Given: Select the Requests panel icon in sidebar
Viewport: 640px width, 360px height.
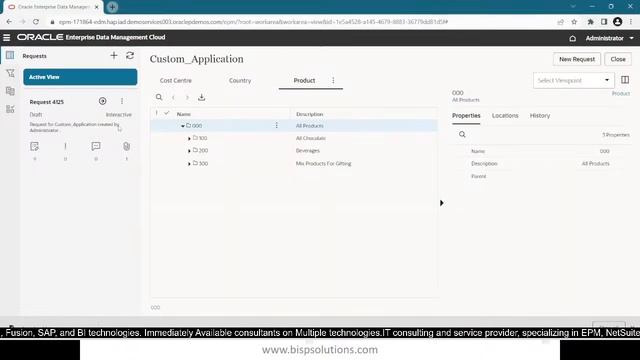Looking at the screenshot, I should point(10,55).
